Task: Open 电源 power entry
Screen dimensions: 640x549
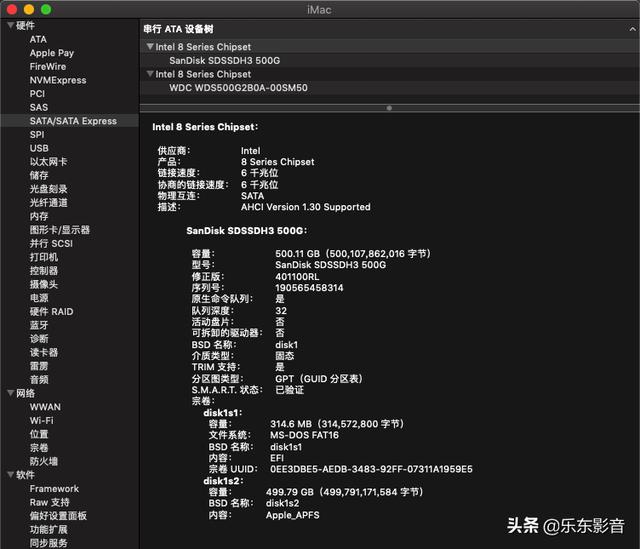Action: [39, 298]
